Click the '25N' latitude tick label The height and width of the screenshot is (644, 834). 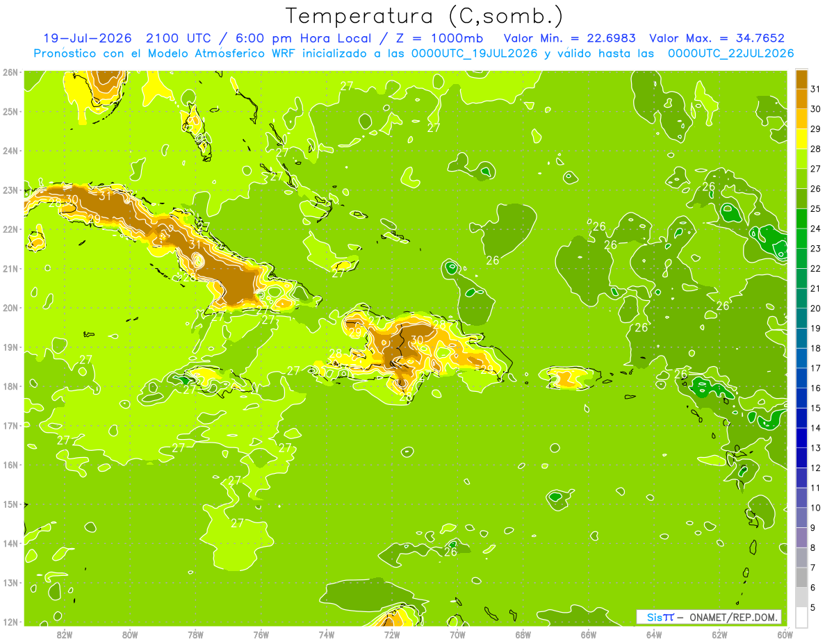pos(10,111)
